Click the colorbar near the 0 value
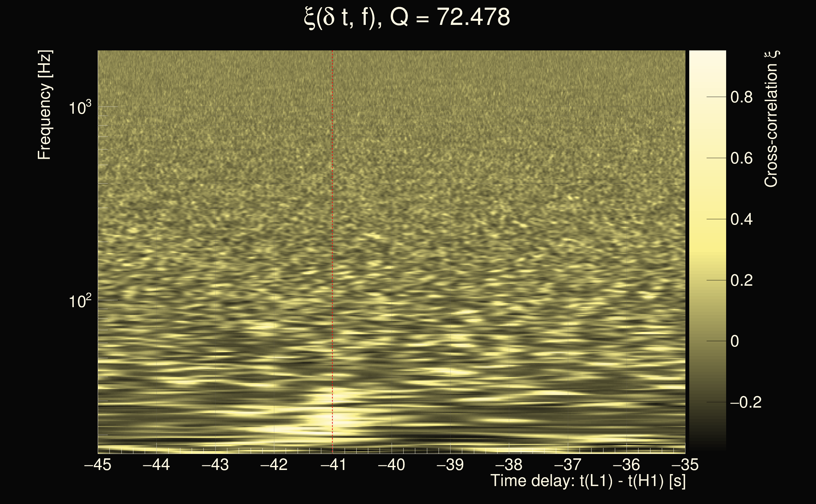 coord(707,341)
